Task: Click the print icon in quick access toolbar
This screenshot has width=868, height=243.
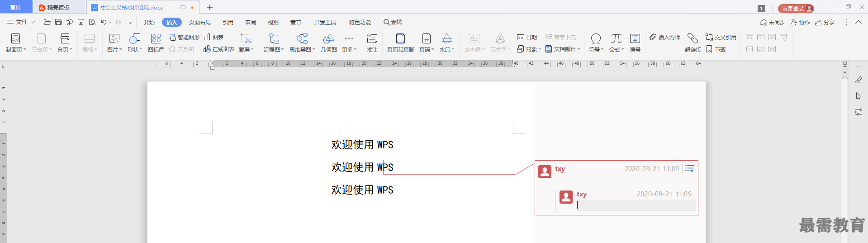Action: pos(81,22)
